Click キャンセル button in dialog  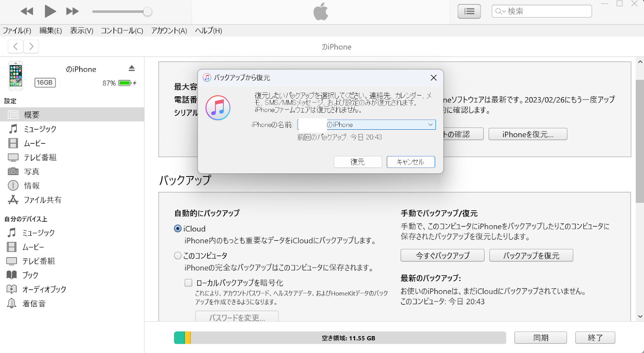pos(411,162)
